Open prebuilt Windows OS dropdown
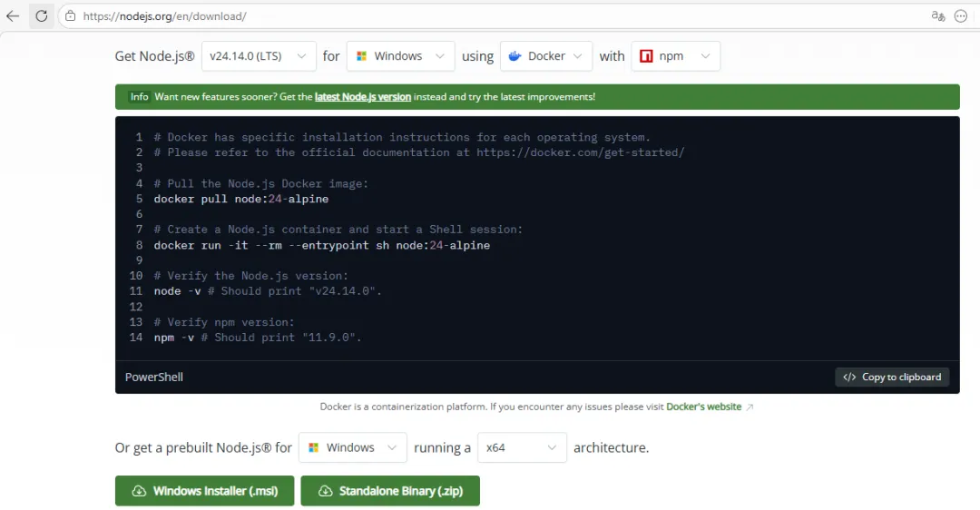Viewport: 980px width, 510px height. click(x=352, y=447)
